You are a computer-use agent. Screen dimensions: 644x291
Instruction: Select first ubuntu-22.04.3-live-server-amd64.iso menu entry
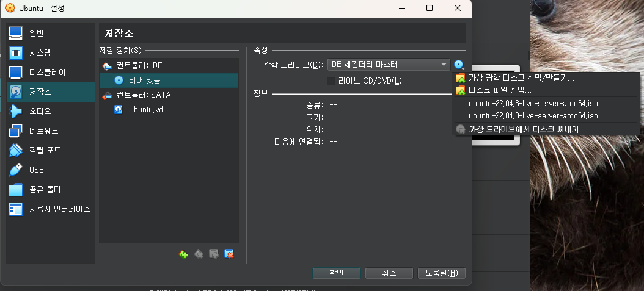(x=546, y=103)
